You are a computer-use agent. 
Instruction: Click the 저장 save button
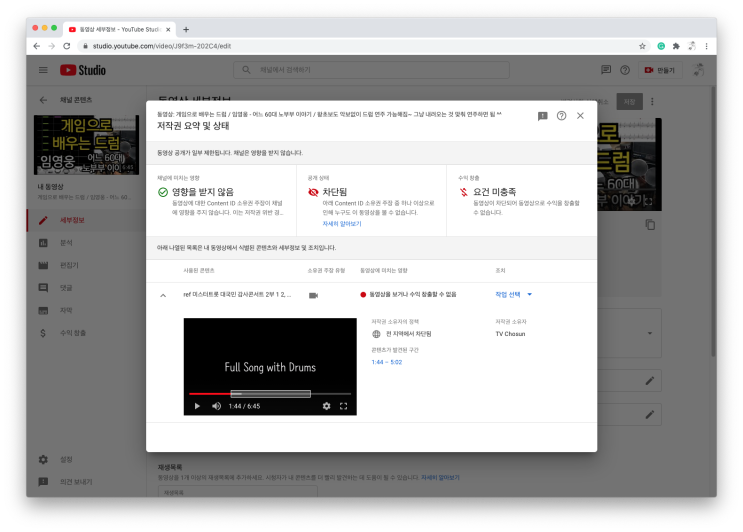pos(629,101)
